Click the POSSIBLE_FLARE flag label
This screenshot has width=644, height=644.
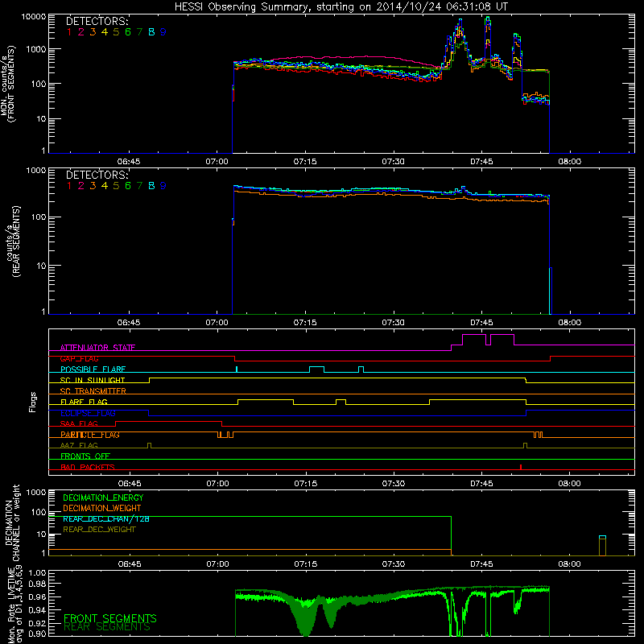(x=93, y=369)
